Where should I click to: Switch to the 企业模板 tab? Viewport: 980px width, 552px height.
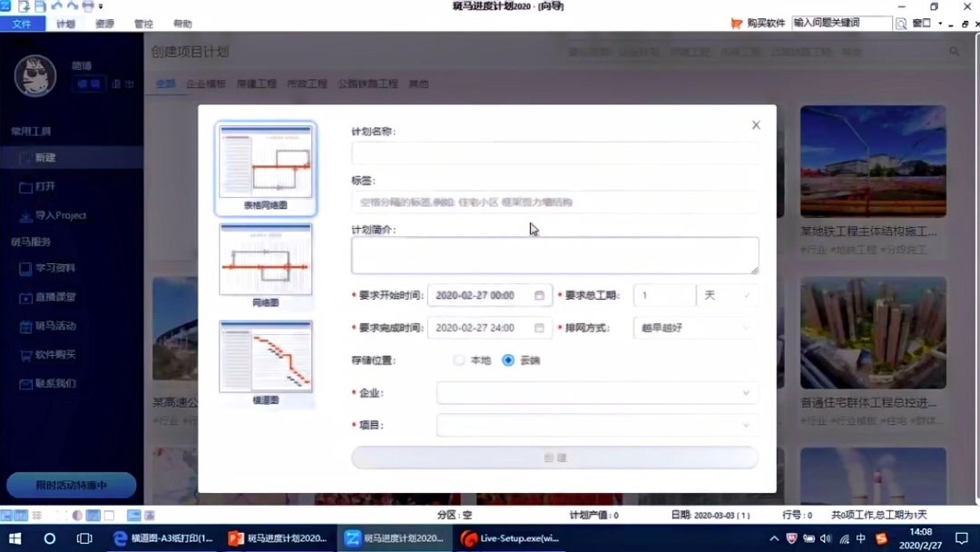208,83
